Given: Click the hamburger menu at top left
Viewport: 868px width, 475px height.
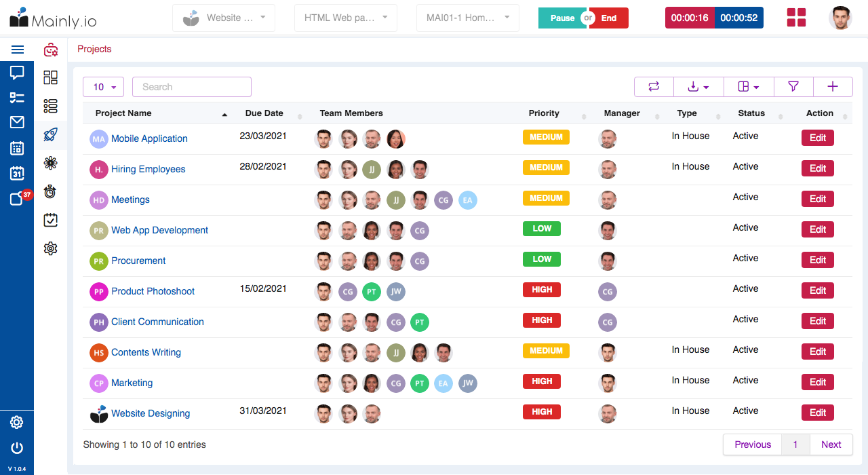Looking at the screenshot, I should point(18,49).
